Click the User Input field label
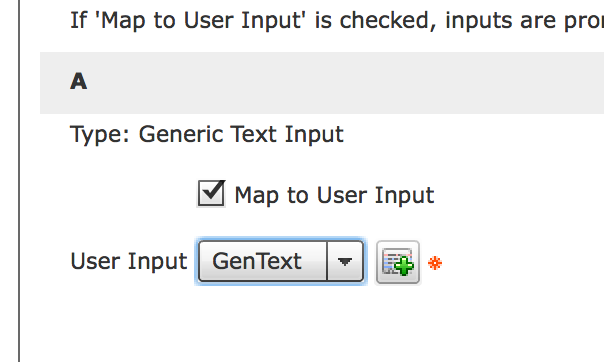 click(129, 261)
